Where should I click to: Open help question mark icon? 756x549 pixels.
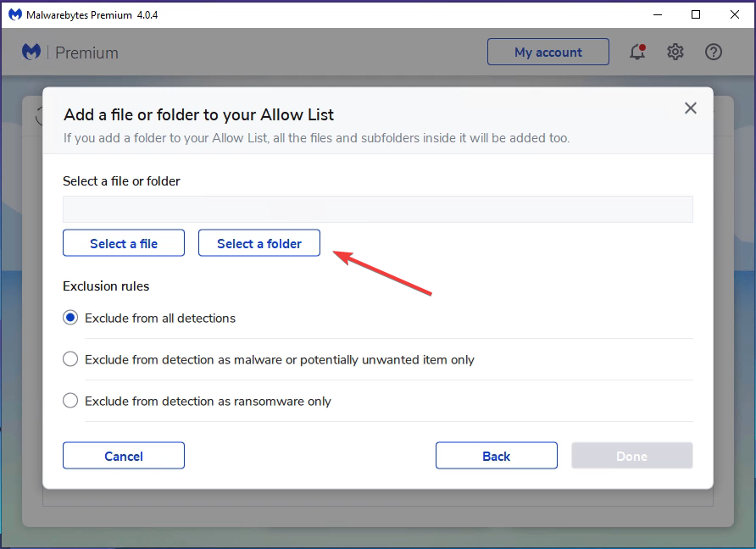point(713,52)
